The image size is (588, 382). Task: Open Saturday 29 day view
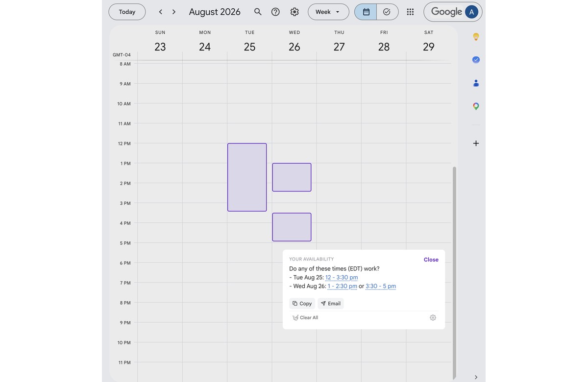click(x=429, y=47)
